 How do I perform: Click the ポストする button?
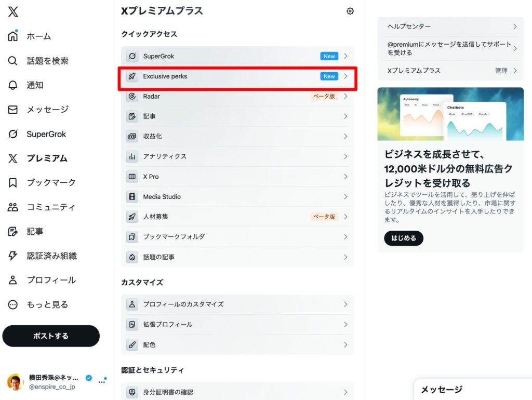tap(51, 336)
